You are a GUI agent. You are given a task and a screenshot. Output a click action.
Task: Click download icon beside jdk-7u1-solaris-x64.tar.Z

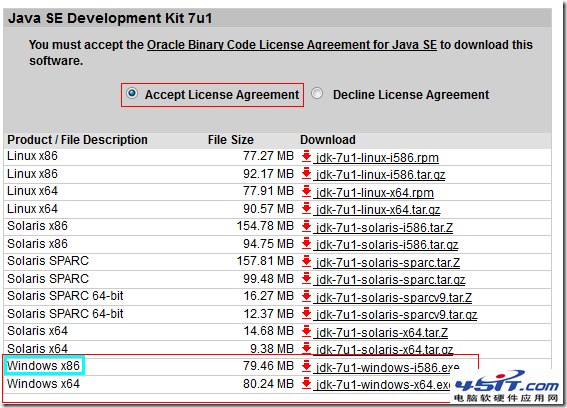(306, 331)
